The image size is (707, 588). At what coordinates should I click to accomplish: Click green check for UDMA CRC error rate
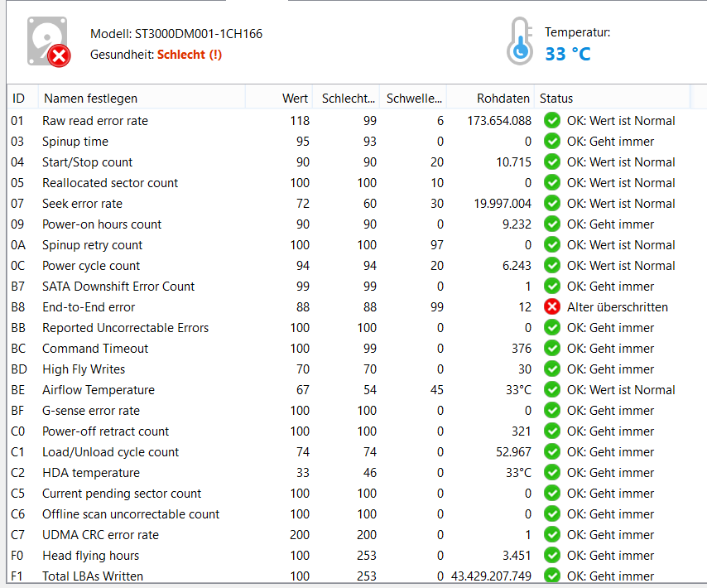[x=552, y=535]
